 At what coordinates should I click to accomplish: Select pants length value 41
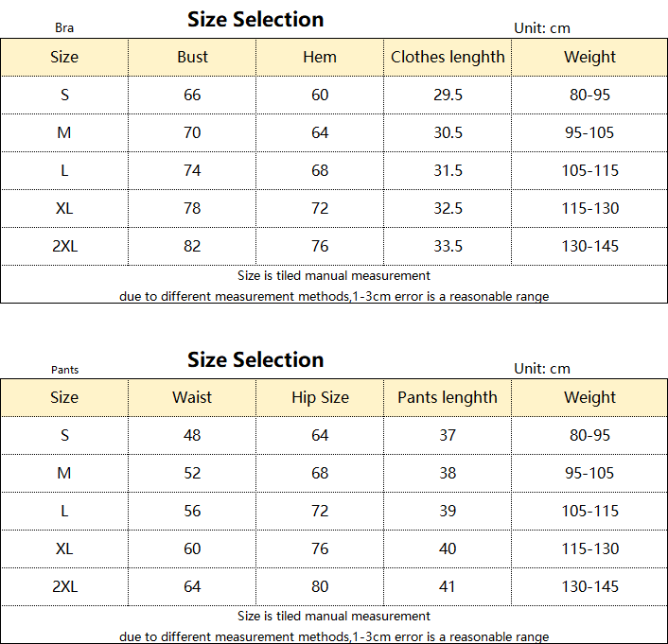[448, 586]
